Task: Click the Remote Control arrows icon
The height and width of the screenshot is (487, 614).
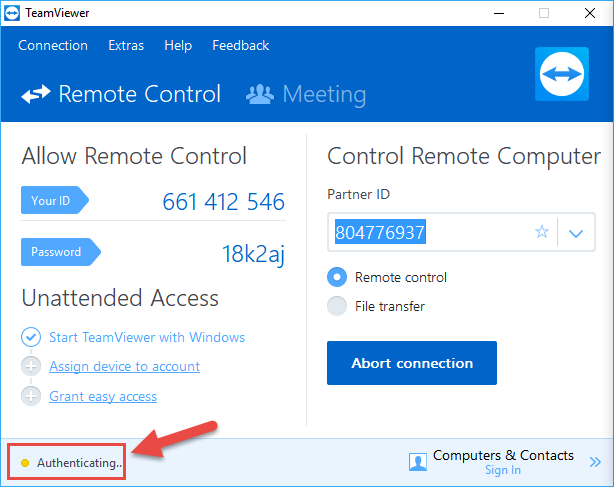Action: (36, 94)
